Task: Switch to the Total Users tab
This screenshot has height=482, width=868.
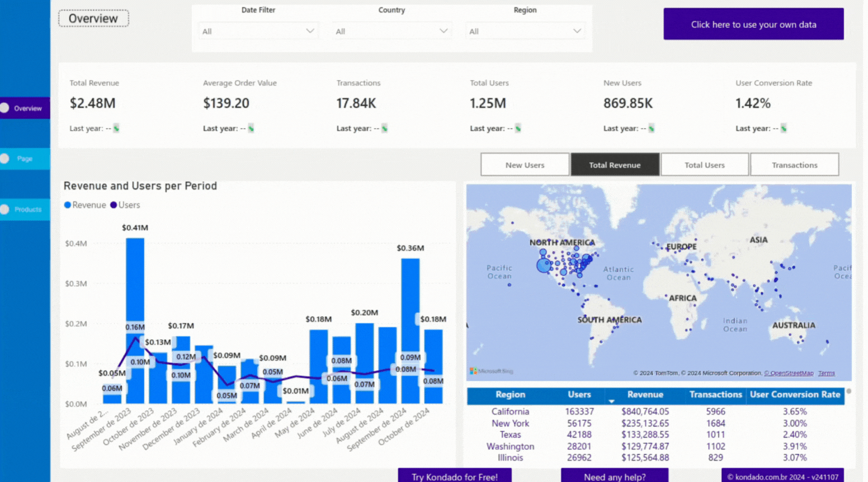Action: [x=704, y=164]
